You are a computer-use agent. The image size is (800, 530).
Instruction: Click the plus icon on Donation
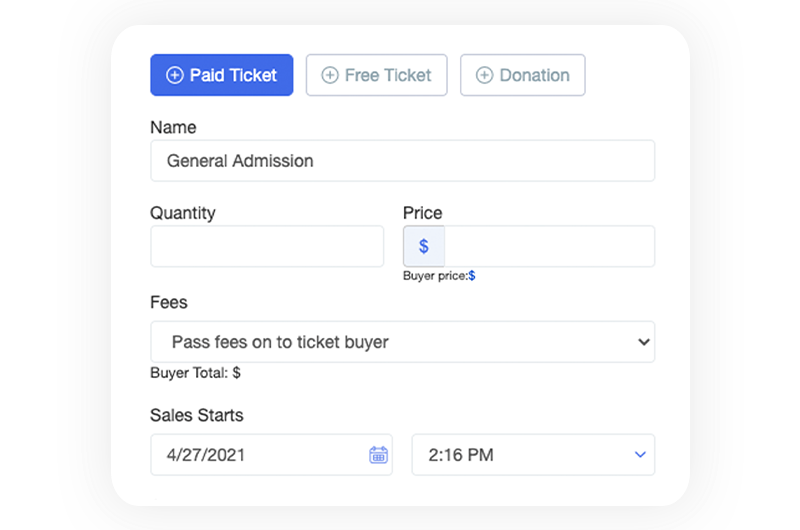click(x=484, y=75)
